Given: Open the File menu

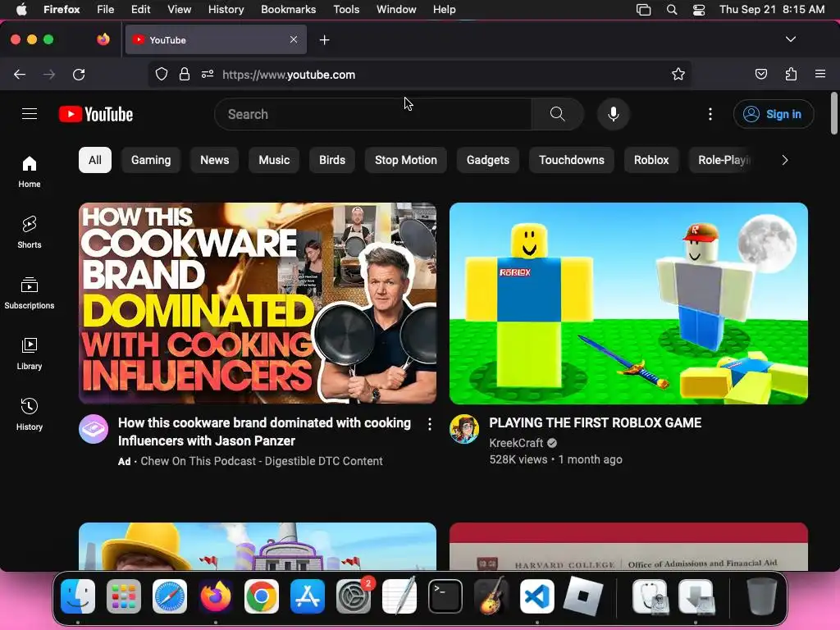Looking at the screenshot, I should point(105,10).
